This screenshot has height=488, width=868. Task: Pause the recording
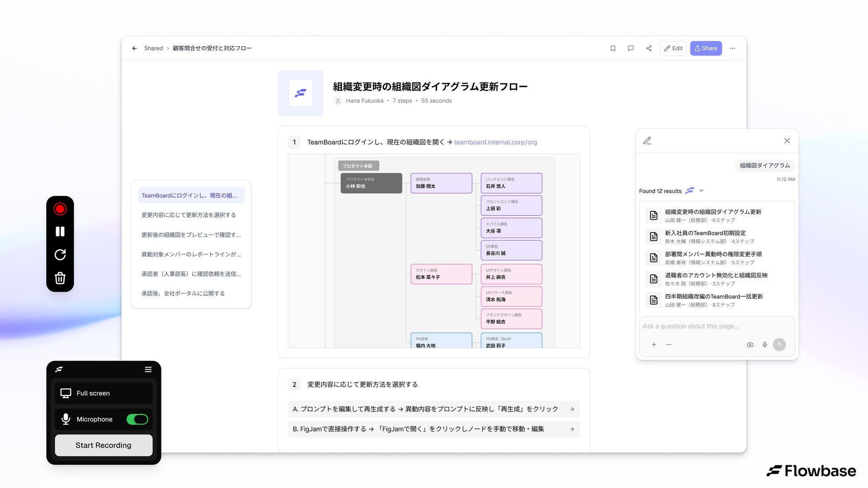[x=60, y=231]
